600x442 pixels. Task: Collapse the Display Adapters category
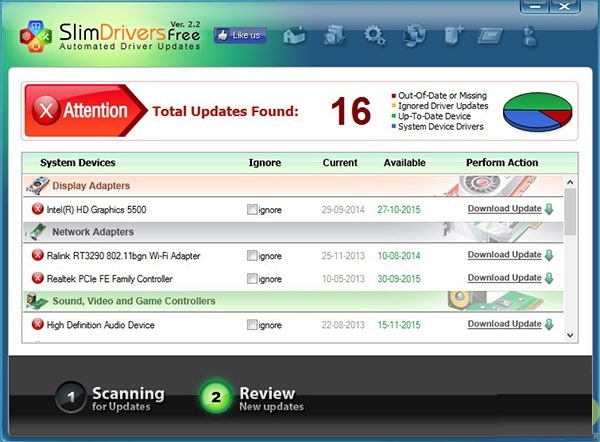coord(91,186)
